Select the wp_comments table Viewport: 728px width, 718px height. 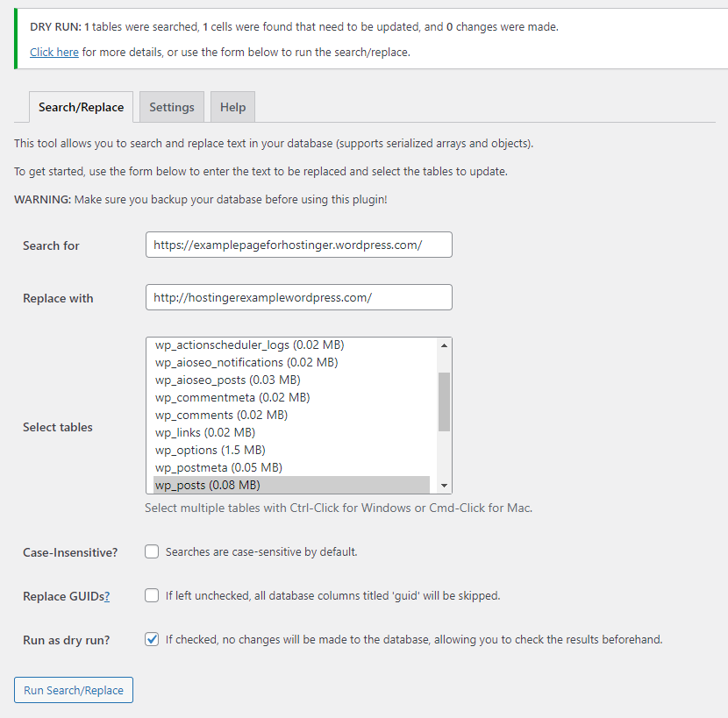coord(220,415)
